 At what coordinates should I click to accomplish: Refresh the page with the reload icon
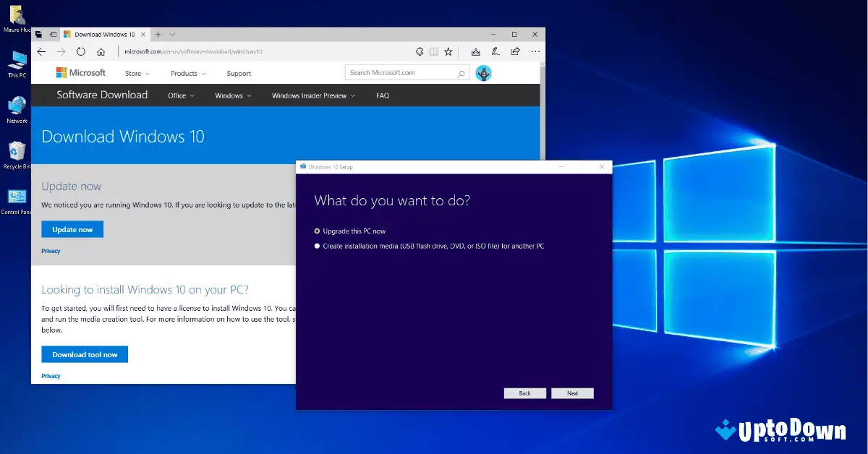click(80, 51)
